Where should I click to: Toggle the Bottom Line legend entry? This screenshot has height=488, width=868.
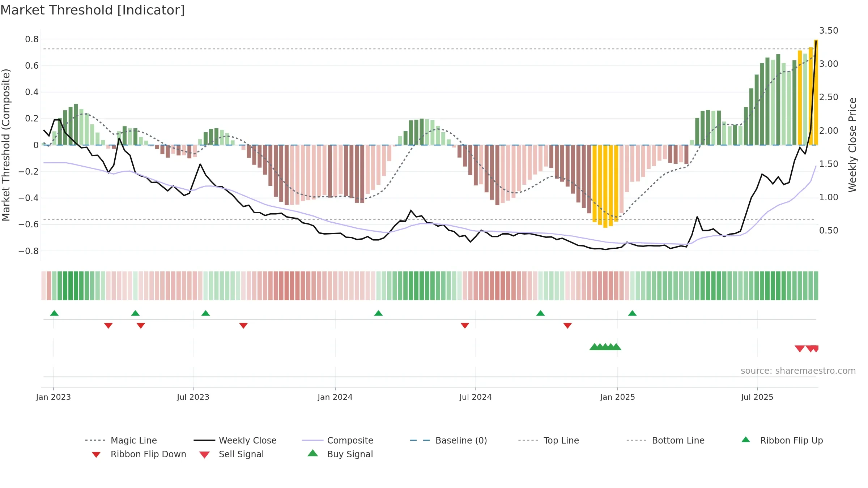pyautogui.click(x=665, y=440)
